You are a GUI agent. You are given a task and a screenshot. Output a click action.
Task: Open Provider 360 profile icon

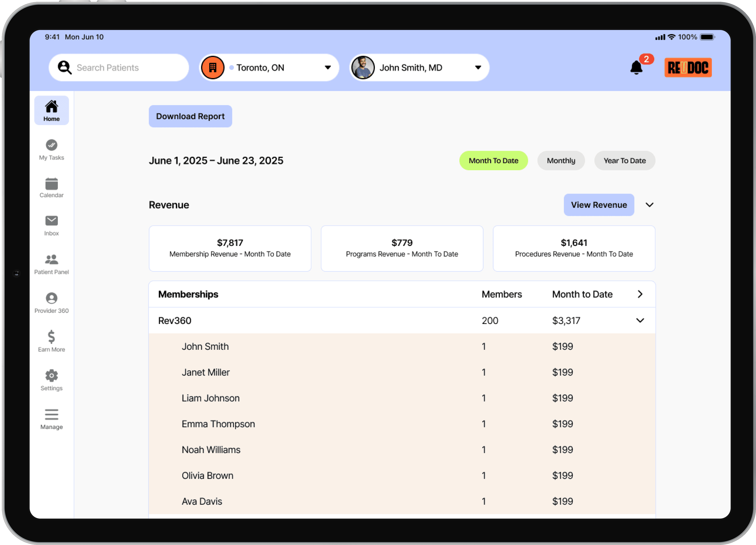point(51,298)
